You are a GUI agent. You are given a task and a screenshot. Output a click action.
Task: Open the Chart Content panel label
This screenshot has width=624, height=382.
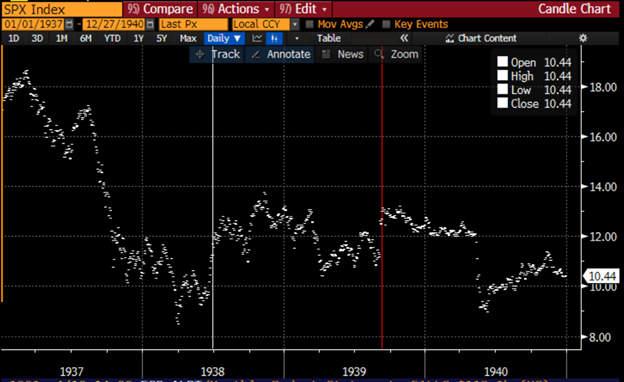click(x=487, y=38)
